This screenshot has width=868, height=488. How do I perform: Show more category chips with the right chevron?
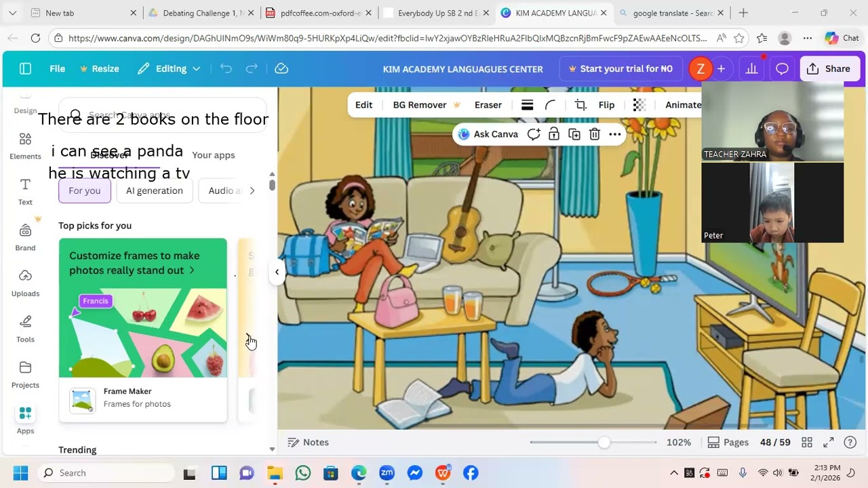point(252,190)
